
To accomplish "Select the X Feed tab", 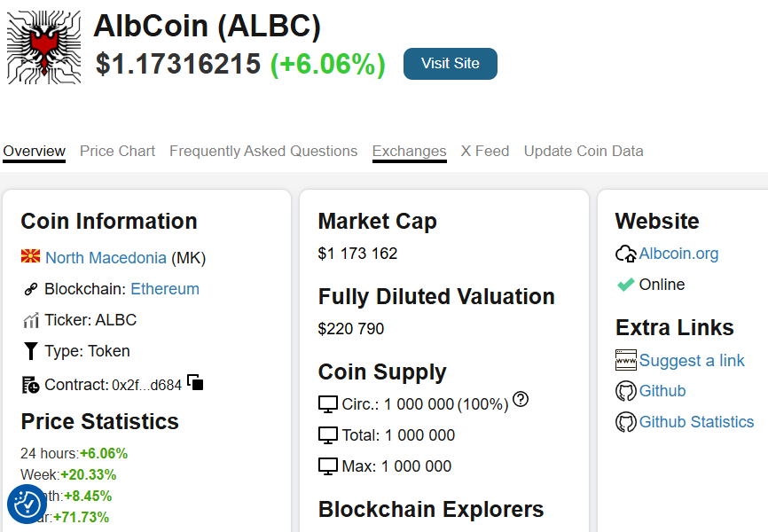I will (x=485, y=151).
